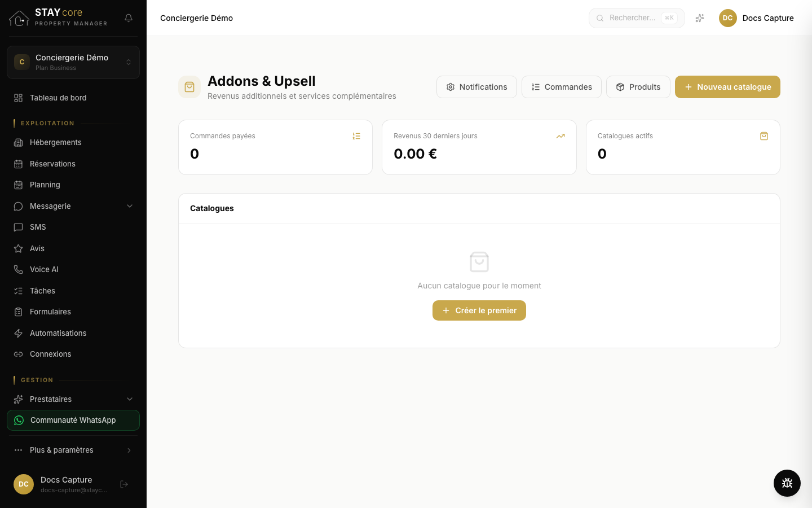Screen dimensions: 812x508
Task: Open notifications bell in sidebar header
Action: (x=129, y=18)
